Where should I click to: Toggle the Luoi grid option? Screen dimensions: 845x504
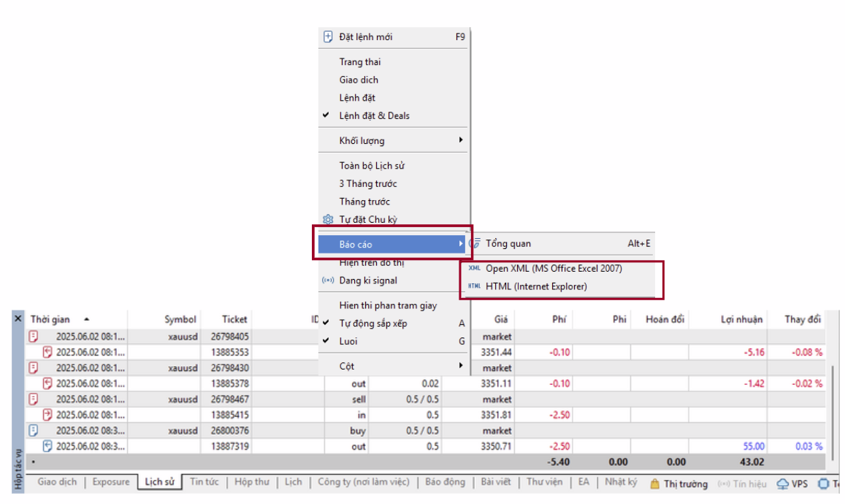point(348,341)
